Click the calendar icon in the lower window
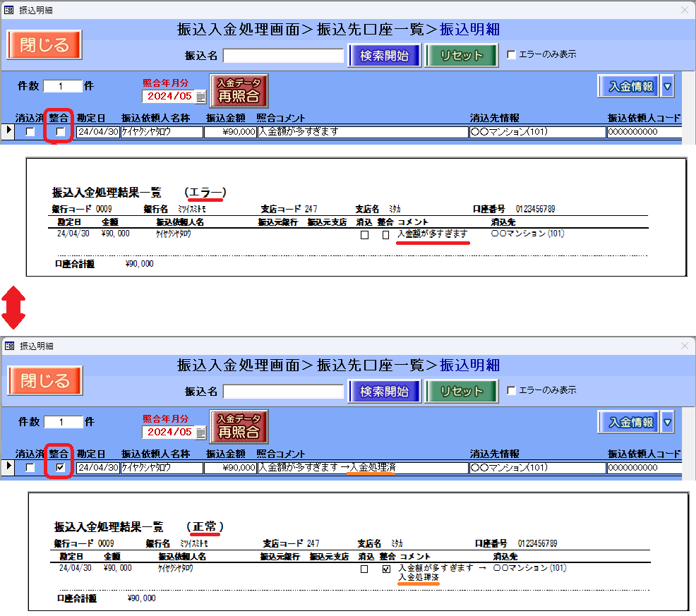Image resolution: width=696 pixels, height=616 pixels. tap(200, 432)
